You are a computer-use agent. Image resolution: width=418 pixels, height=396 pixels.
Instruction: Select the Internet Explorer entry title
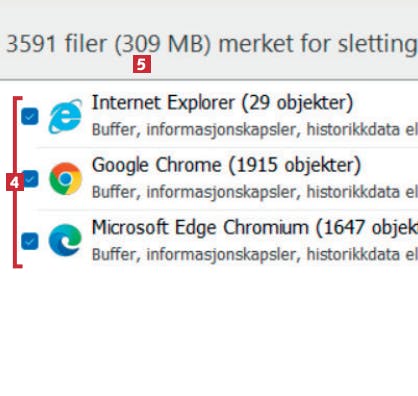[x=163, y=103]
